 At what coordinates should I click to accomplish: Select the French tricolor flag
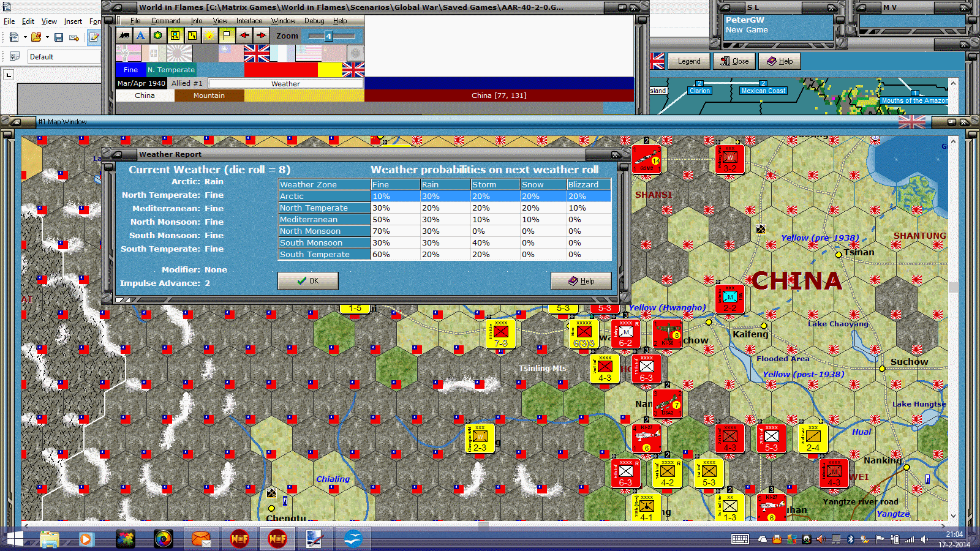click(282, 53)
